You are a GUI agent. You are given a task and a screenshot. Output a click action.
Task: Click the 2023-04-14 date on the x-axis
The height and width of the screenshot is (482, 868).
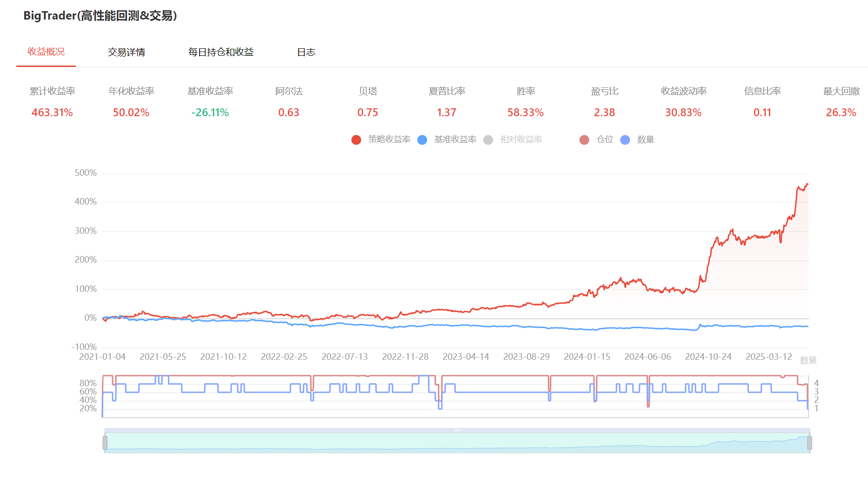pyautogui.click(x=466, y=357)
